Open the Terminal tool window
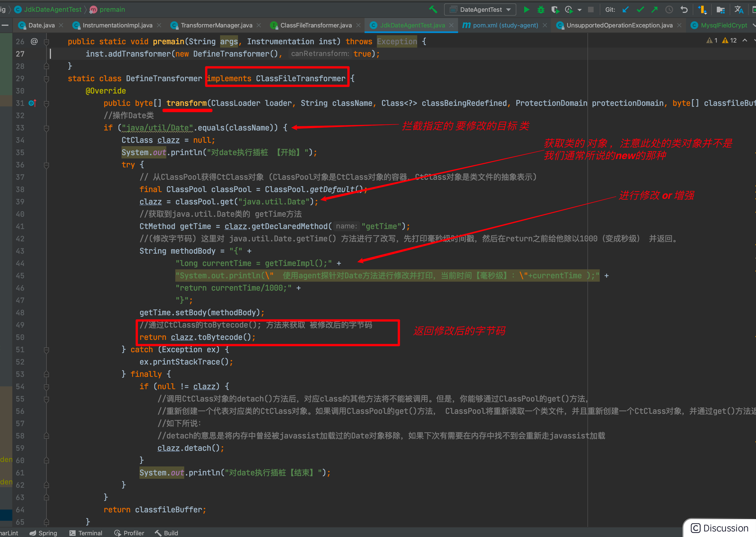The width and height of the screenshot is (756, 537). point(86,533)
